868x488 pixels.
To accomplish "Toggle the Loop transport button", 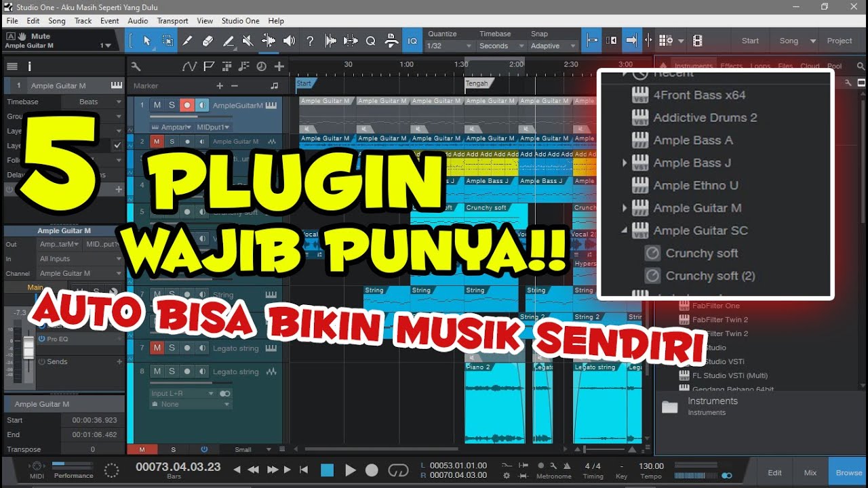I will 398,470.
